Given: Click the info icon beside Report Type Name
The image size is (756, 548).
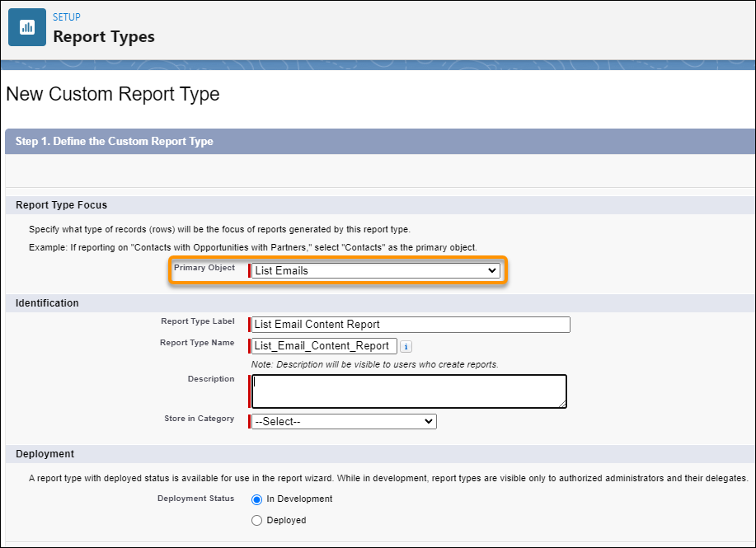Looking at the screenshot, I should (x=406, y=346).
